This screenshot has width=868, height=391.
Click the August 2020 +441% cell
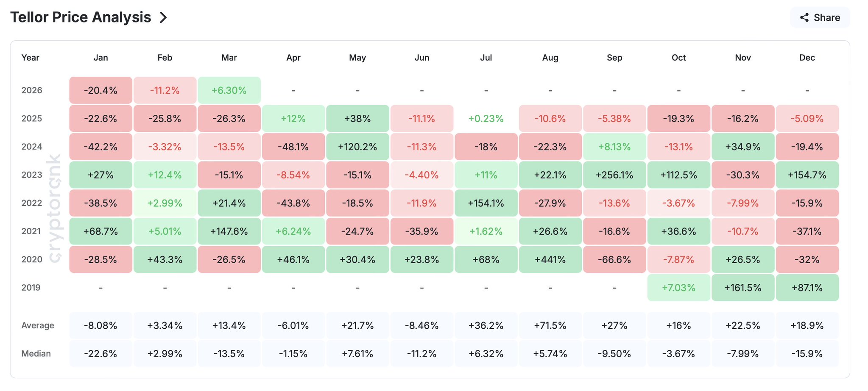coord(550,259)
